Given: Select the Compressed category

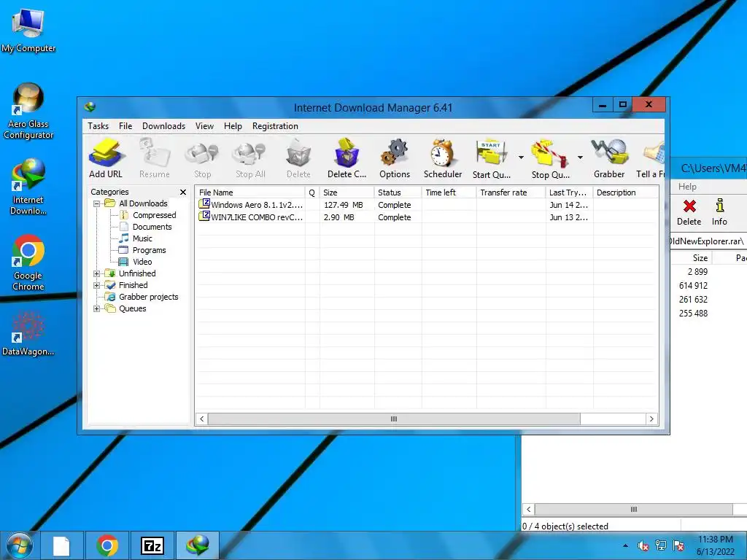Looking at the screenshot, I should pyautogui.click(x=155, y=215).
